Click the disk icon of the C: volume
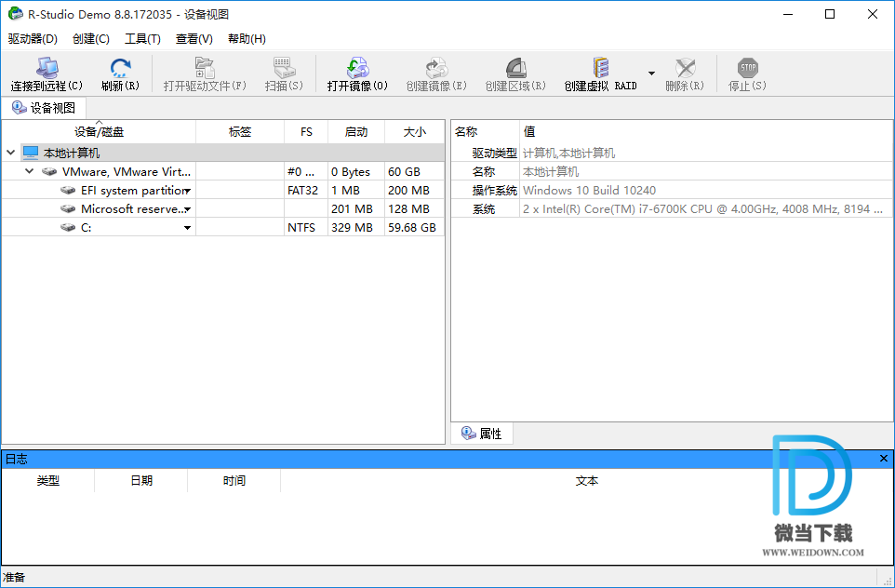This screenshot has height=588, width=895. click(x=69, y=227)
